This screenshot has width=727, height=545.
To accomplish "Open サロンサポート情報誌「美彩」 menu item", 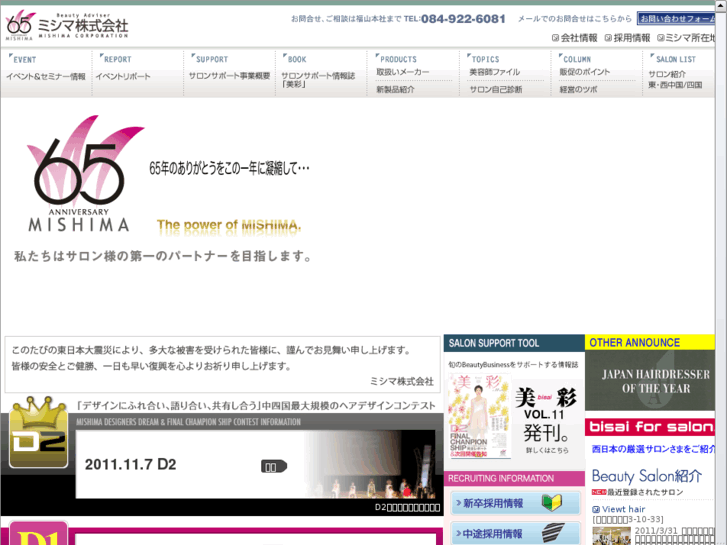I will point(318,80).
